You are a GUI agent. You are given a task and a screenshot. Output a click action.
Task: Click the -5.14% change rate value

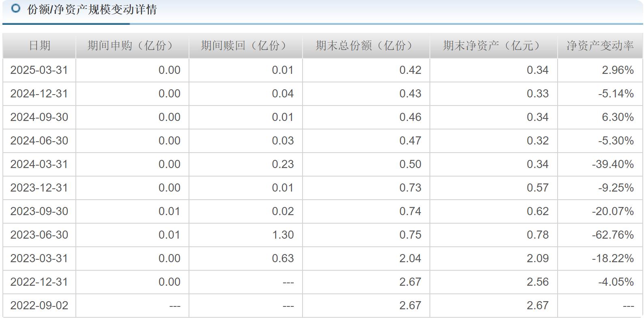[x=616, y=94]
